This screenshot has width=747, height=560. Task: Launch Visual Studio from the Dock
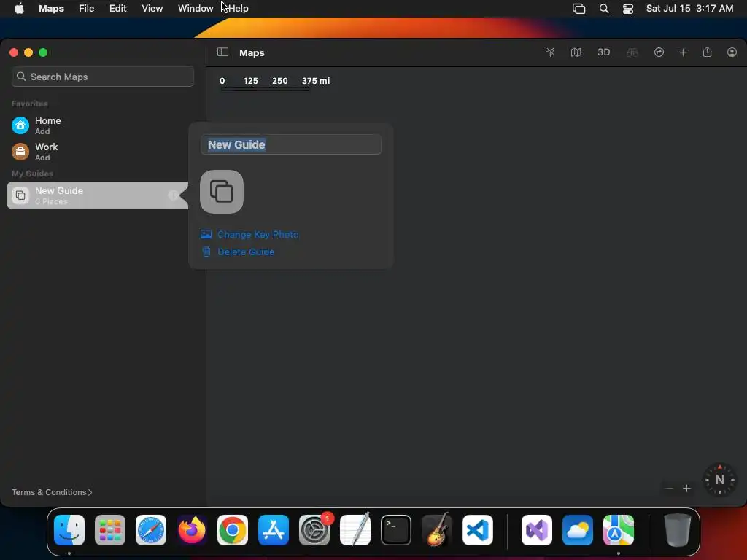(537, 530)
